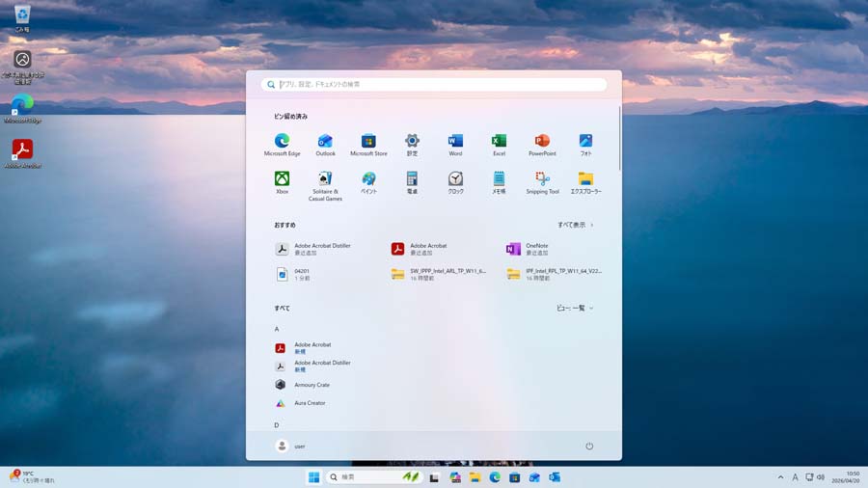Image resolution: width=868 pixels, height=488 pixels.
Task: Open Snipping Tool pinned app
Action: pos(542,182)
